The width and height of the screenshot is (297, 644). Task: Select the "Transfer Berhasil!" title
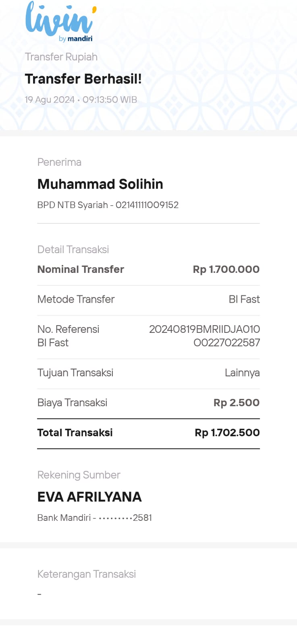83,79
